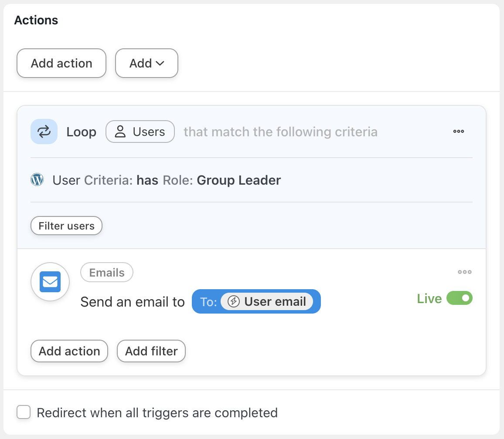Screen dimensions: 504x439
Task: Expand the Add dropdown button
Action: click(x=146, y=63)
